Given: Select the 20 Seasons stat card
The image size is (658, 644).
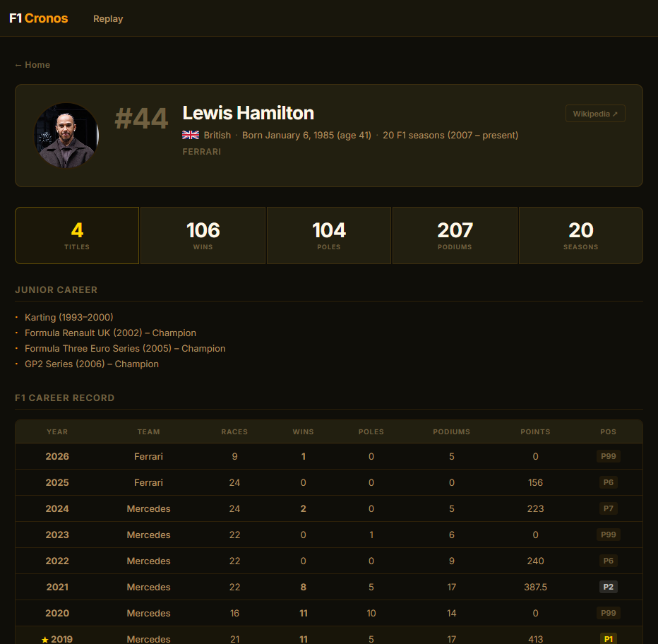Looking at the screenshot, I should [581, 235].
